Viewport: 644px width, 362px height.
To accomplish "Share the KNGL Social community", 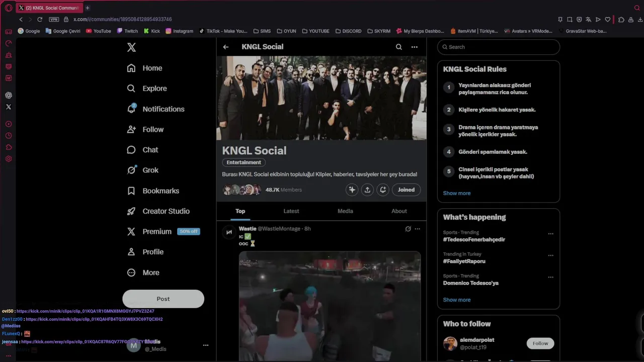I will pos(367,190).
